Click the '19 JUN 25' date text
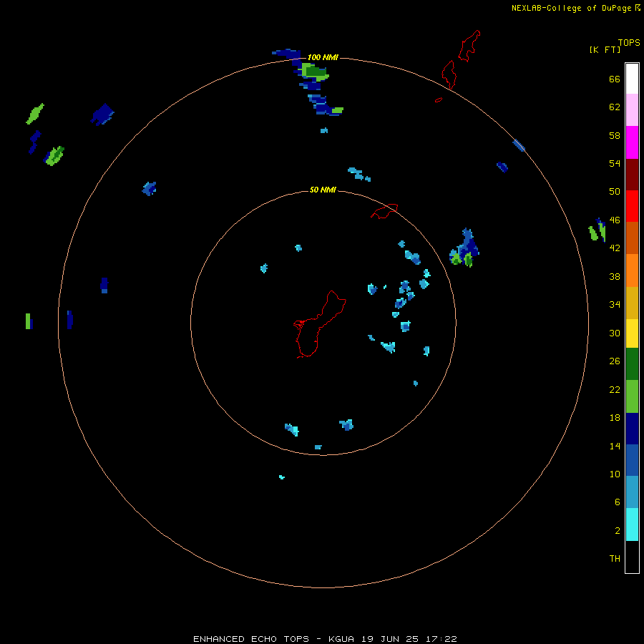This screenshot has height=644, width=644. [x=390, y=639]
